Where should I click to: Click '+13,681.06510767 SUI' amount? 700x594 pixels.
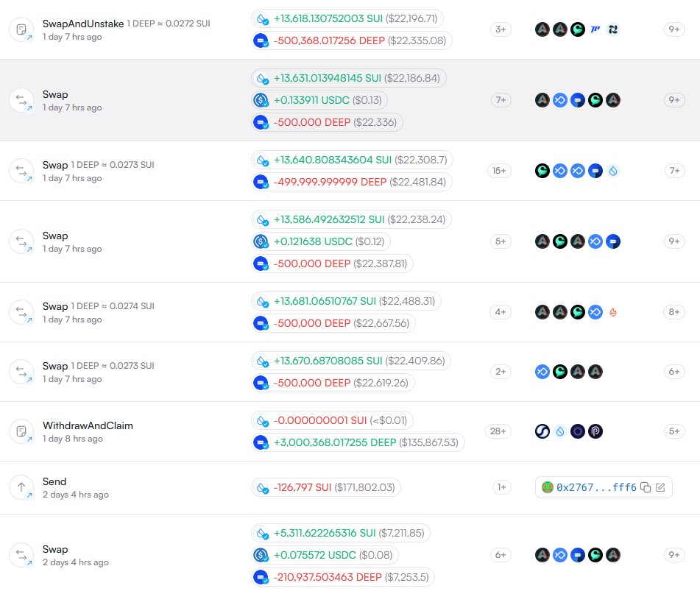325,301
